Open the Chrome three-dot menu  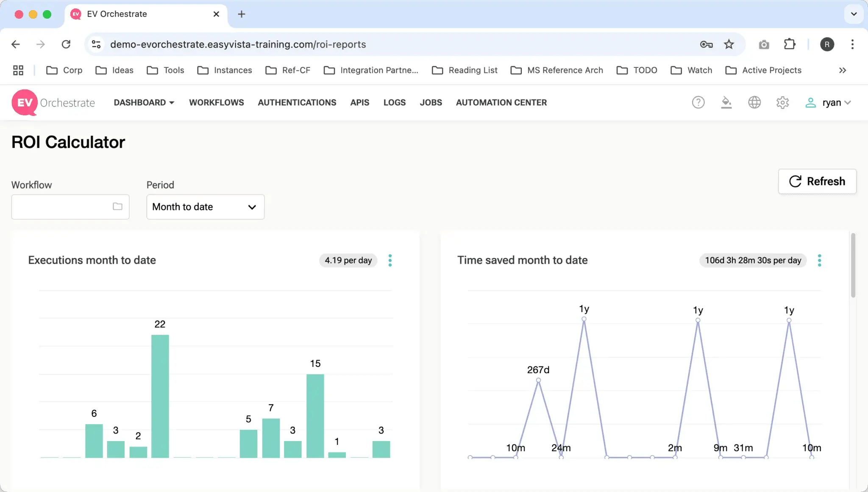tap(852, 44)
